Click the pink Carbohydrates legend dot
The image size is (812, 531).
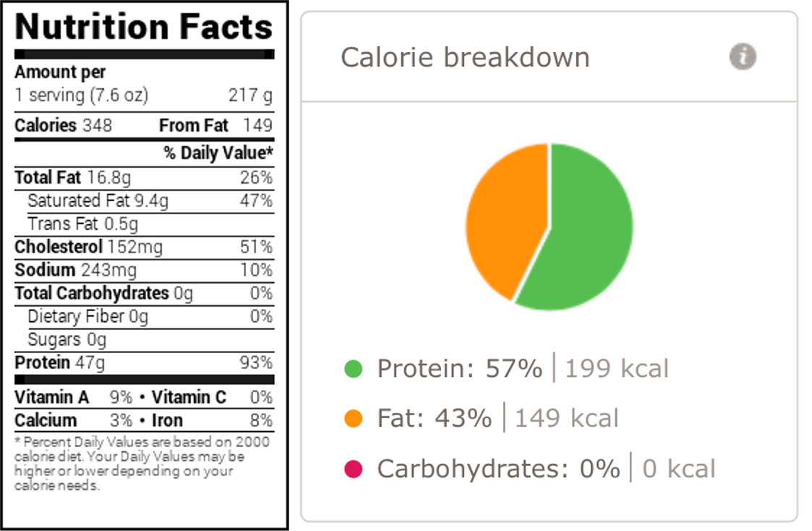tap(353, 469)
